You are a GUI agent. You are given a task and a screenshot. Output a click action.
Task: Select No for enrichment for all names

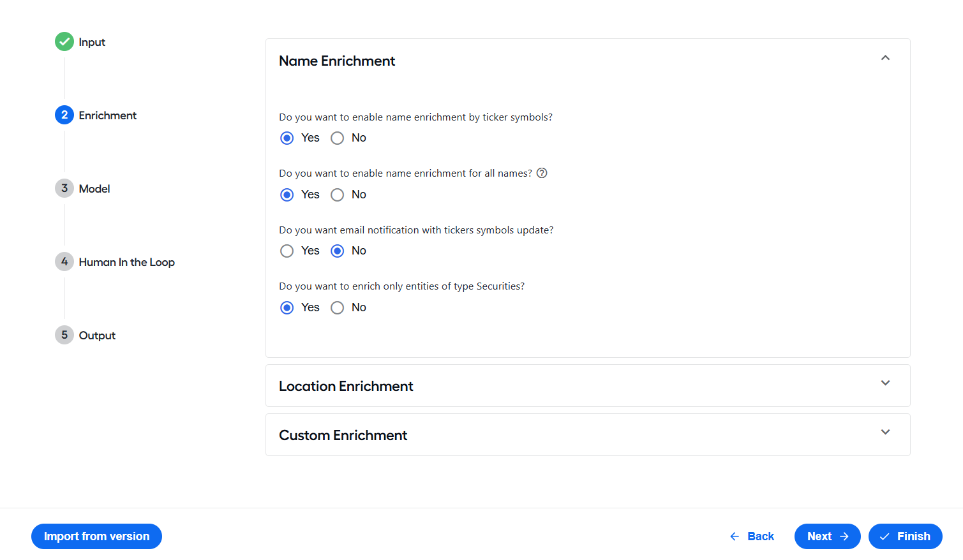338,195
